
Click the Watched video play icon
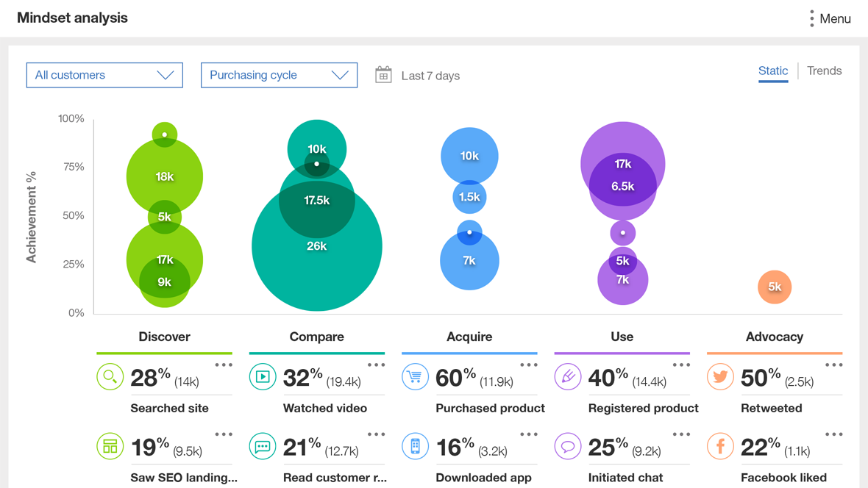pyautogui.click(x=263, y=377)
